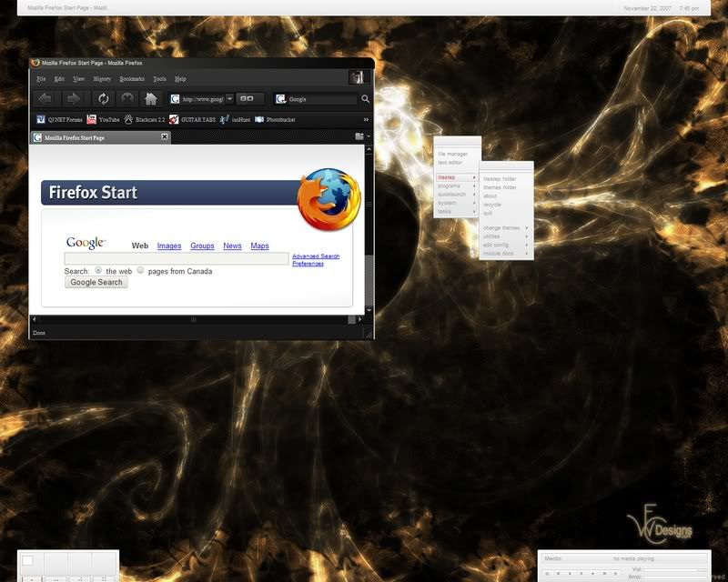Open the Bookmarks menu in Firefox

click(x=132, y=79)
